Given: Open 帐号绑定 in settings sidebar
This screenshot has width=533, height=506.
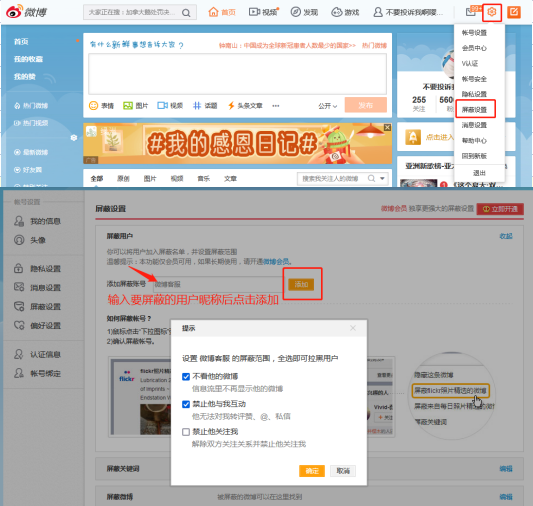Looking at the screenshot, I should click(x=37, y=373).
